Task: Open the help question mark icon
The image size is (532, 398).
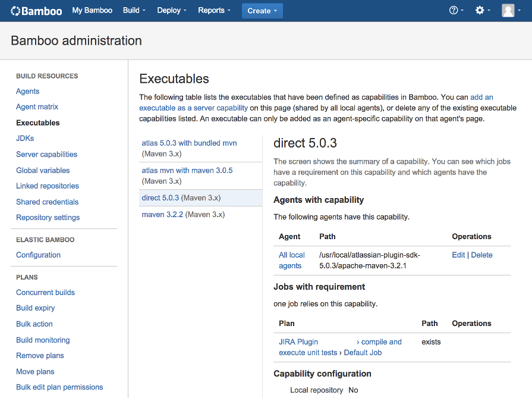Action: point(456,11)
